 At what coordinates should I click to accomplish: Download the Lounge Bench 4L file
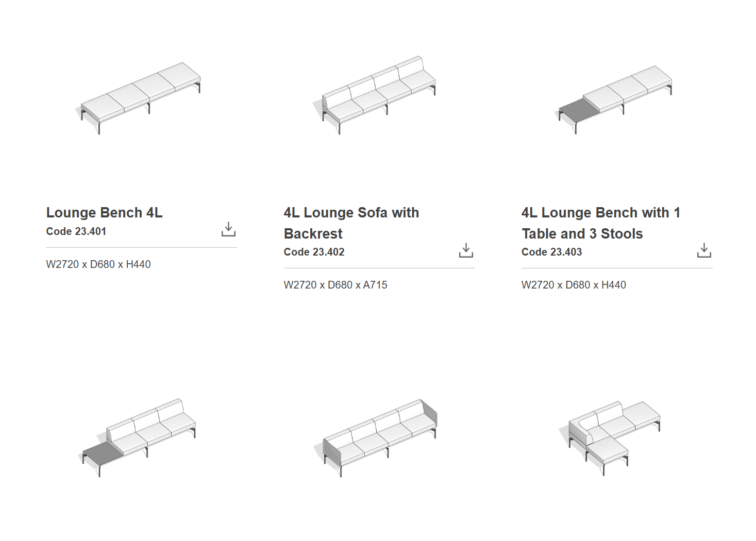point(228,229)
